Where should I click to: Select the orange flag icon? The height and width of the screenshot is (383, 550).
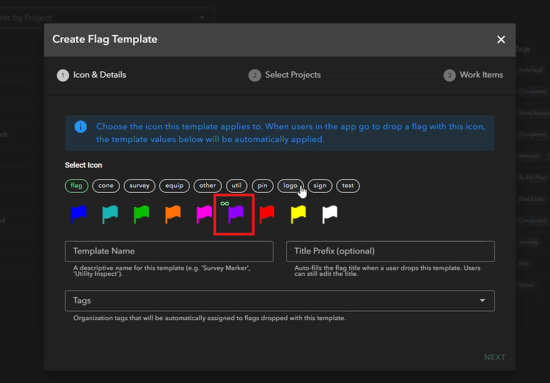[x=173, y=214]
